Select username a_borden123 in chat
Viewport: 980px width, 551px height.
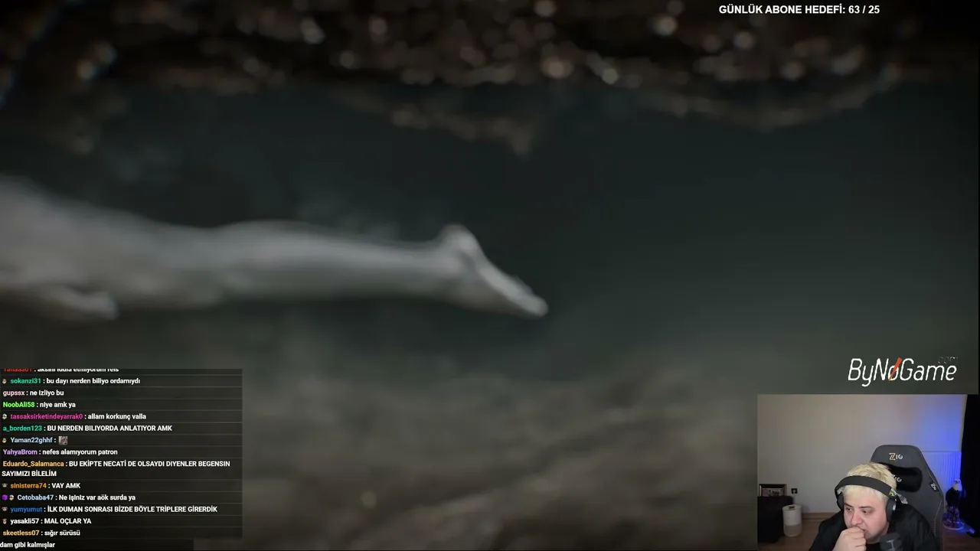(x=22, y=429)
